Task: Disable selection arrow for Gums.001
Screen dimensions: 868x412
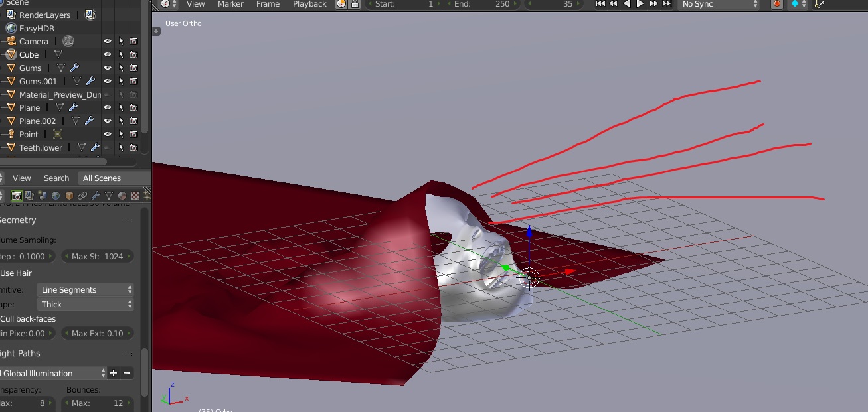Action: click(x=120, y=80)
